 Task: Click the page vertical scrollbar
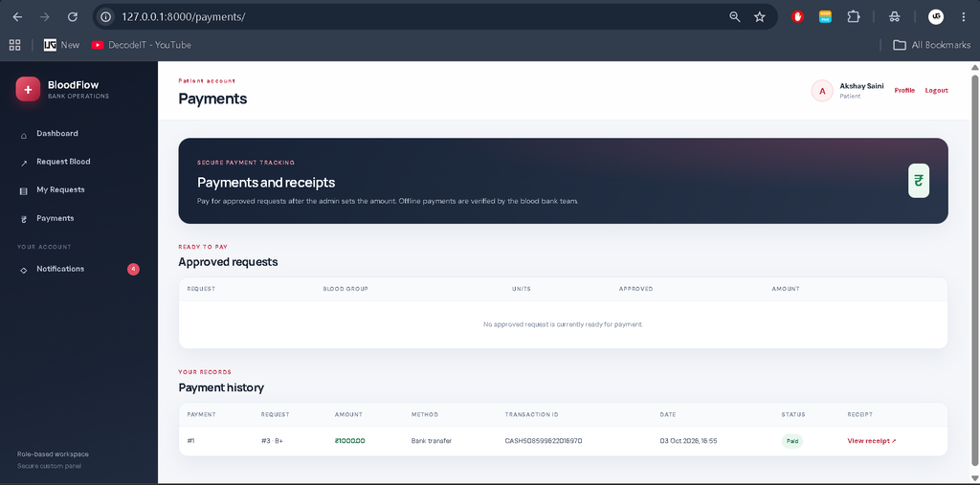coord(974,269)
